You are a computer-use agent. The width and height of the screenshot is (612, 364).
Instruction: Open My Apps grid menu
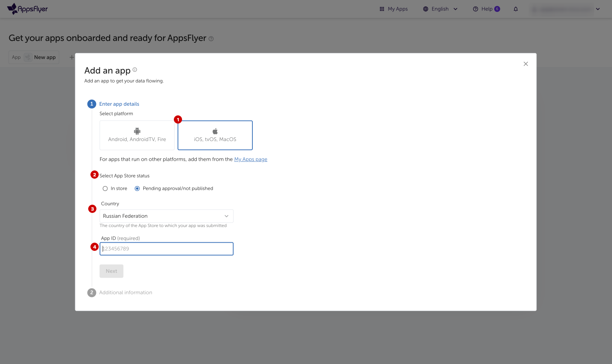(x=393, y=9)
